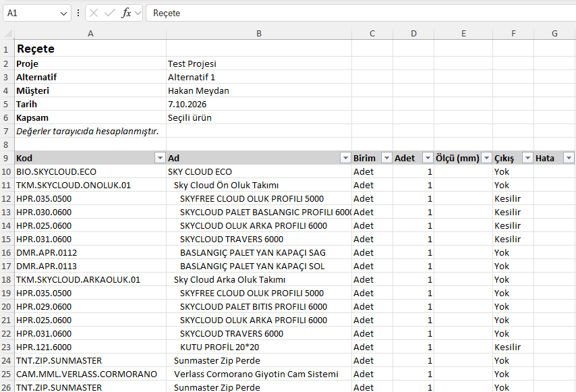Open the Çıkış column filter dropdown
The height and width of the screenshot is (392, 576).
pos(527,158)
